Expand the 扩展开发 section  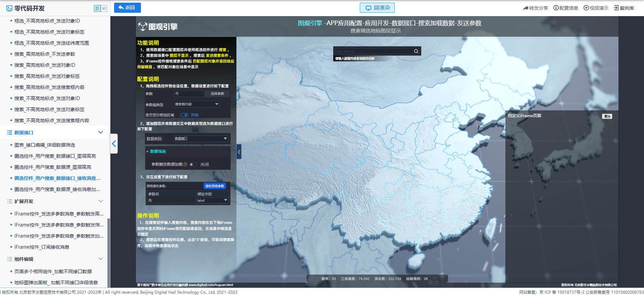pos(100,201)
